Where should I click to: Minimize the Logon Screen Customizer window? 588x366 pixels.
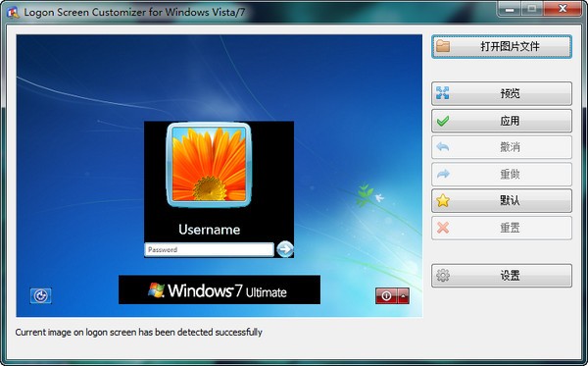(510, 9)
